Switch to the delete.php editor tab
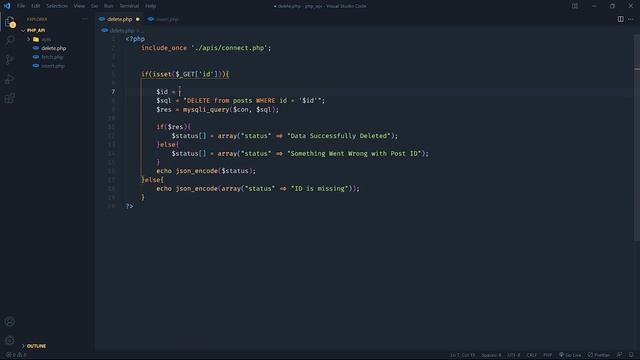 (x=119, y=19)
